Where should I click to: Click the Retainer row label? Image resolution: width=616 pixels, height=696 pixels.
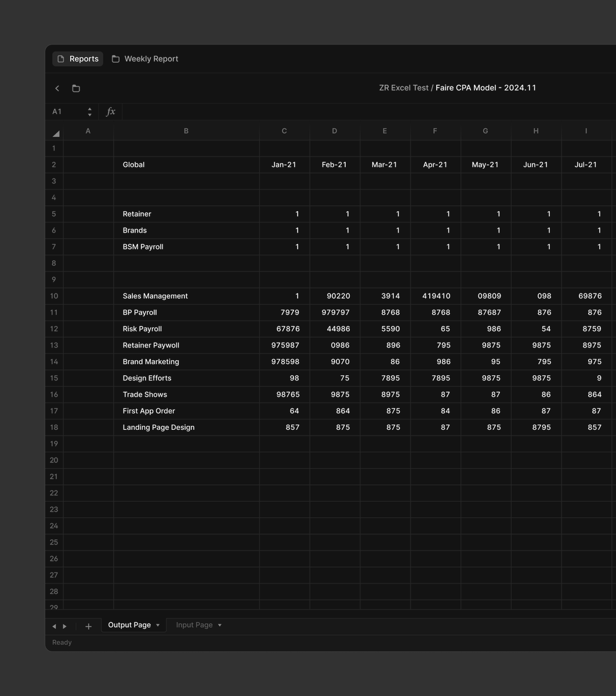pos(137,214)
